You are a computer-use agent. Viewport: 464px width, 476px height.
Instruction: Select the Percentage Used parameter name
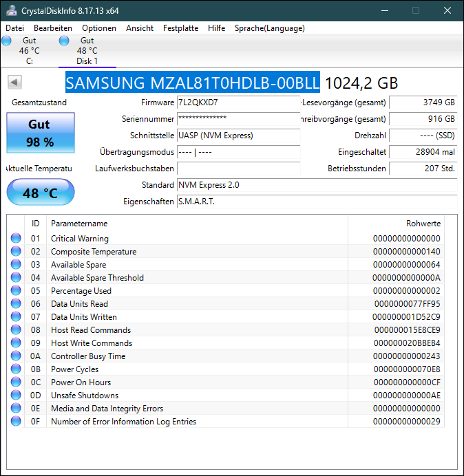(x=81, y=290)
